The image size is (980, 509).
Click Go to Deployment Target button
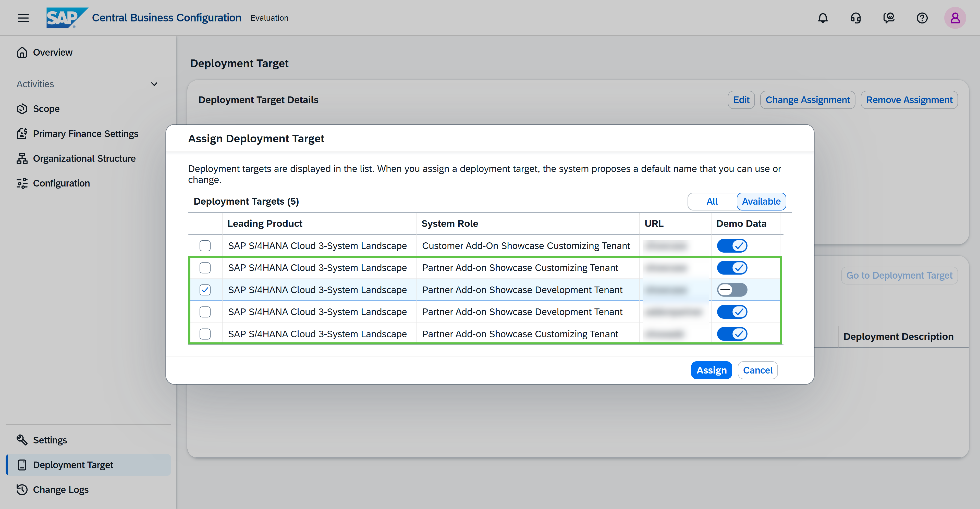pos(899,276)
